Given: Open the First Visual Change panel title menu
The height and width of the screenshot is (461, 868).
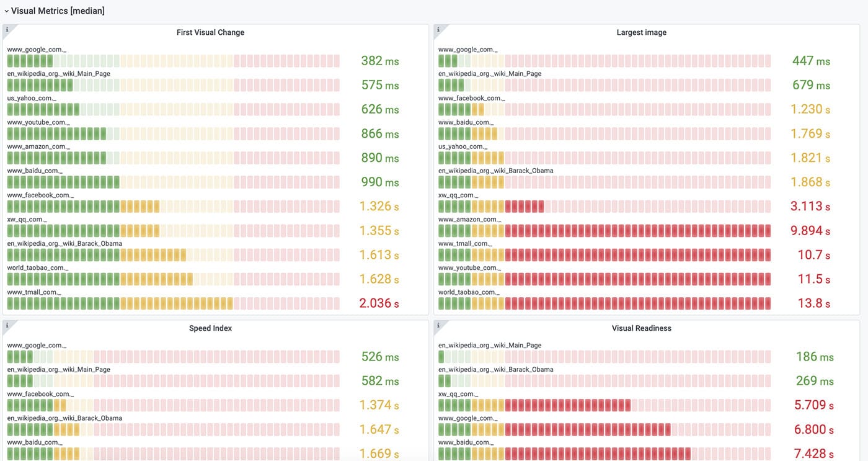Looking at the screenshot, I should [x=211, y=32].
